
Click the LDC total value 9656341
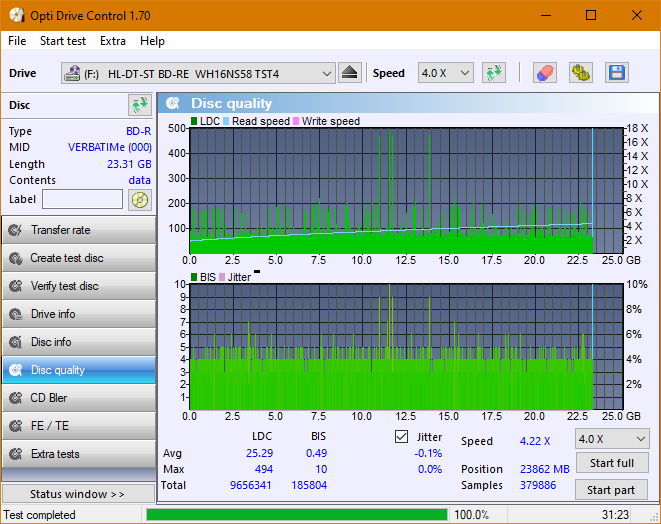250,485
